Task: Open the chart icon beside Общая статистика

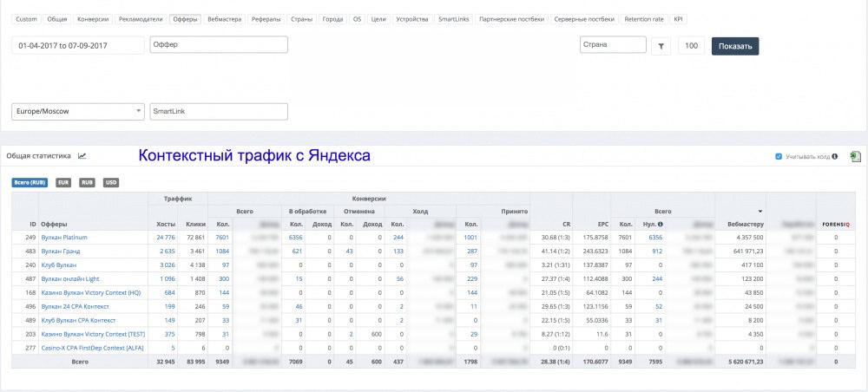Action: coord(82,156)
